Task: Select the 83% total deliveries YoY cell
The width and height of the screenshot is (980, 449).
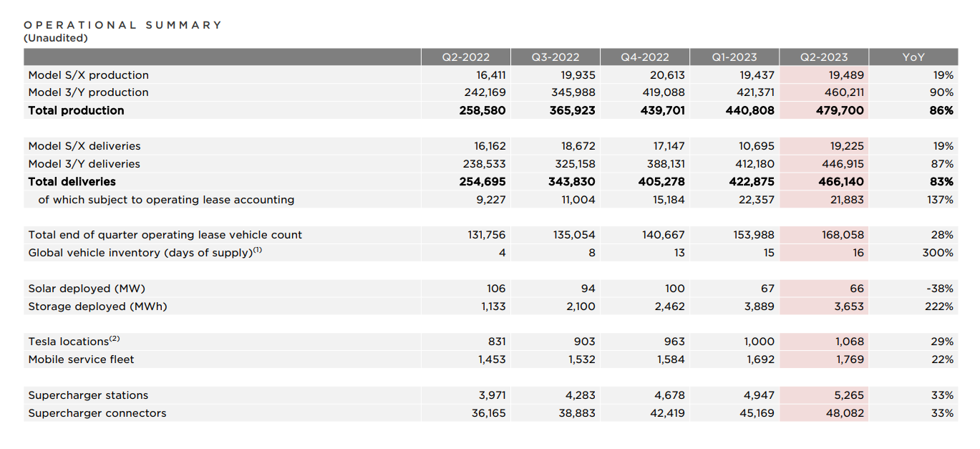Action: pyautogui.click(x=942, y=182)
